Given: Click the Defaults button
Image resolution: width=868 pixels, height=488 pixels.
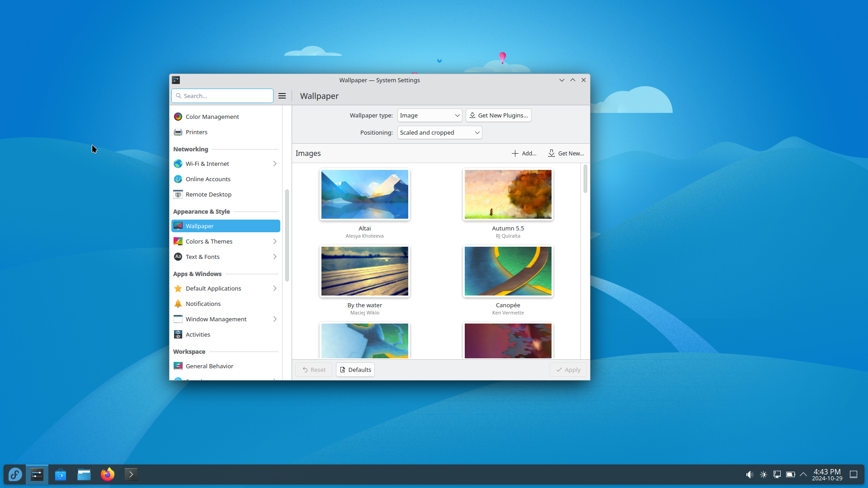Looking at the screenshot, I should click(x=355, y=370).
